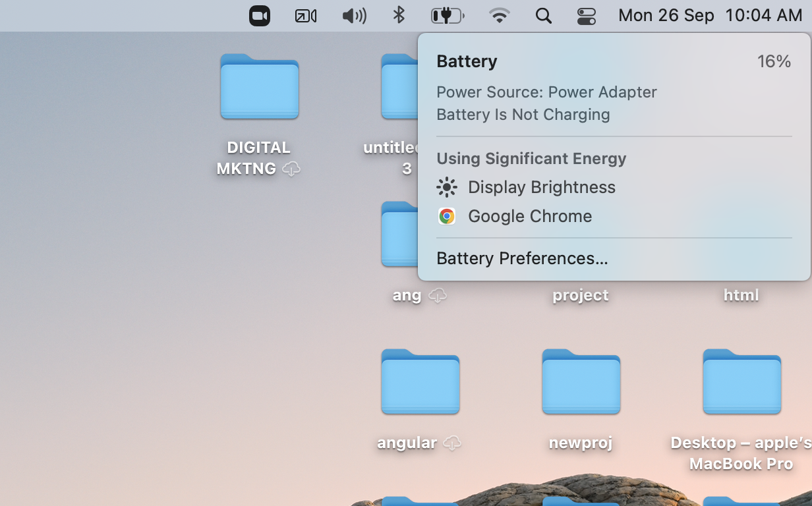The image size is (812, 506).
Task: Launch Spotlight search
Action: 543,15
